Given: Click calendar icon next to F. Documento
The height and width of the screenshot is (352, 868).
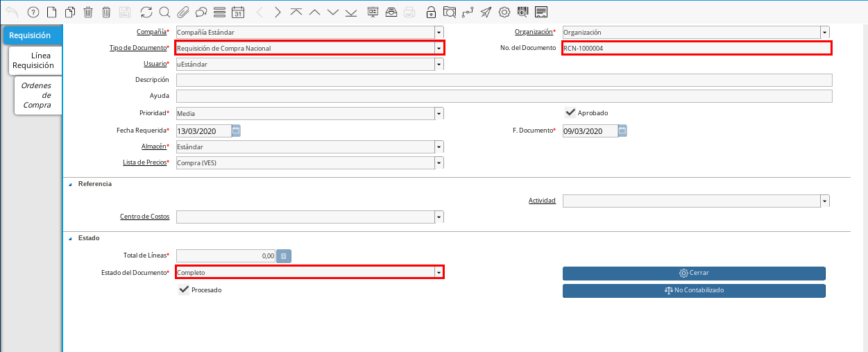Looking at the screenshot, I should 622,131.
